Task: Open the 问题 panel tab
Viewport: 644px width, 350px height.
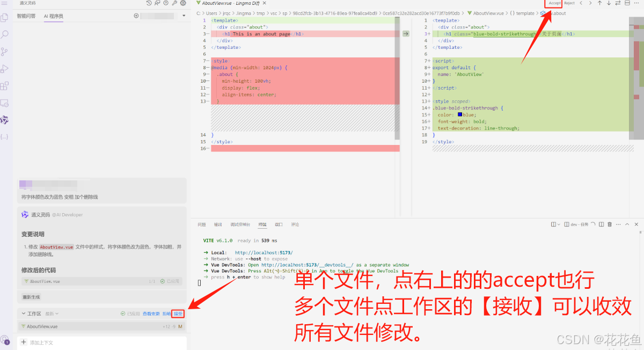Action: 202,224
